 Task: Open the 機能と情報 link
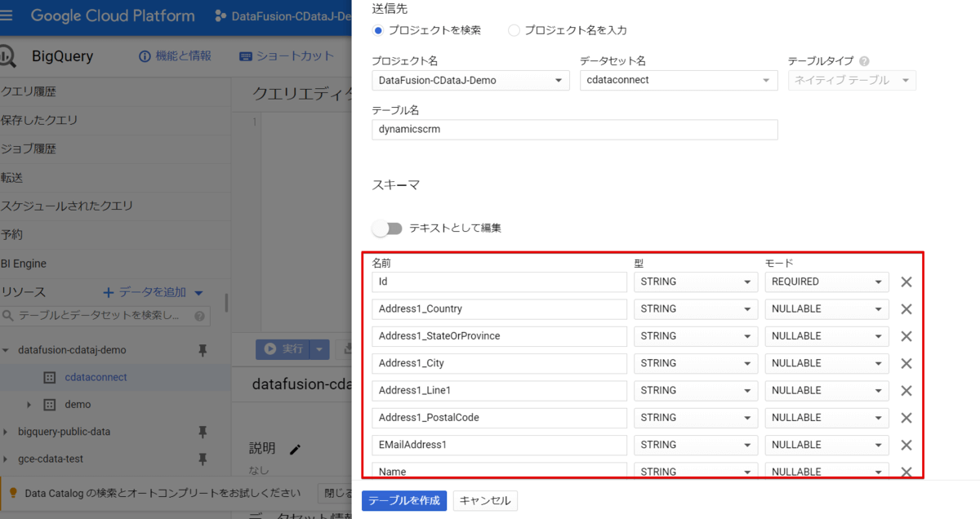[176, 56]
